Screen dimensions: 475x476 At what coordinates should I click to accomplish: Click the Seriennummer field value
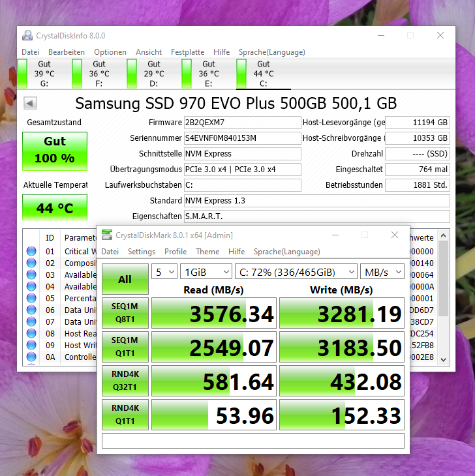point(242,138)
